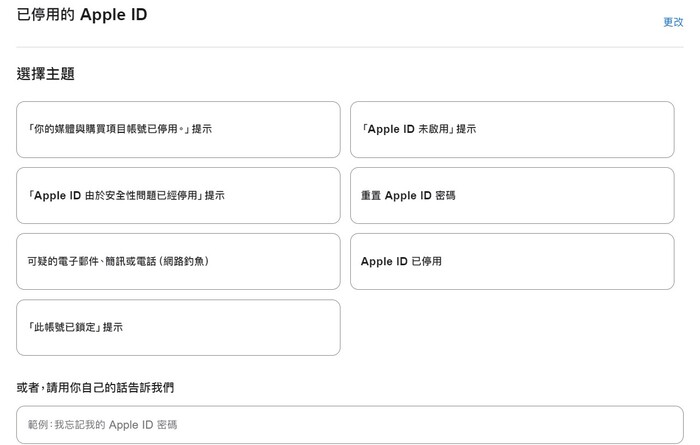Click the 已停用的 Apple ID heading
700x445 pixels.
tap(82, 15)
